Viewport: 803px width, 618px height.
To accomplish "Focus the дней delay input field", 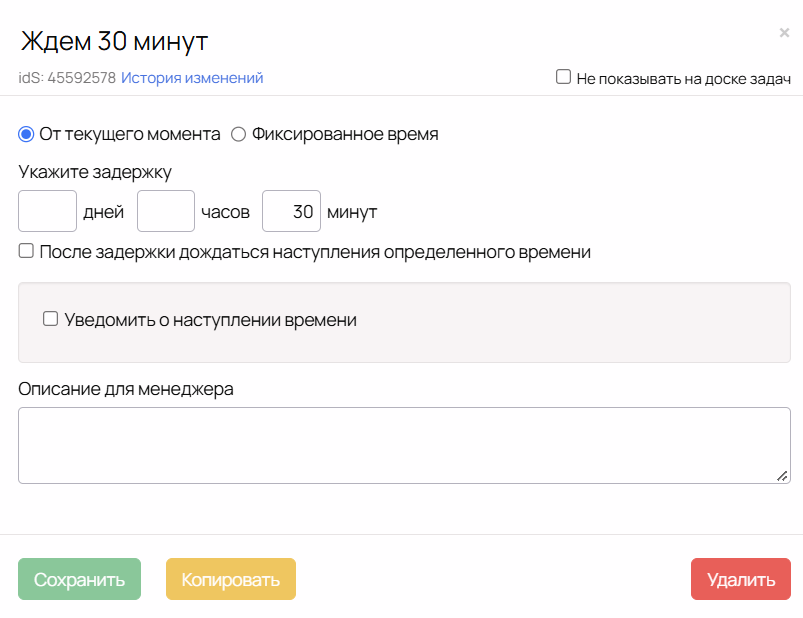I will (x=48, y=211).
